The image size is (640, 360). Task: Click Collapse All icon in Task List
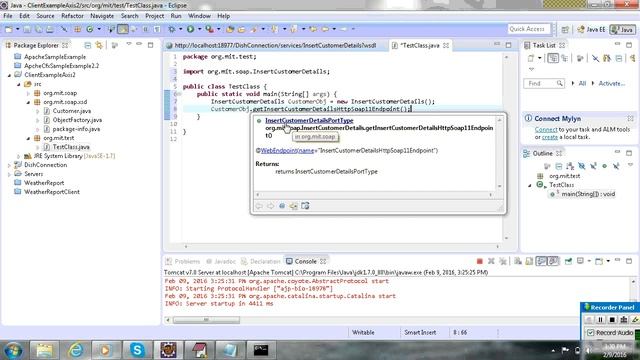619,58
